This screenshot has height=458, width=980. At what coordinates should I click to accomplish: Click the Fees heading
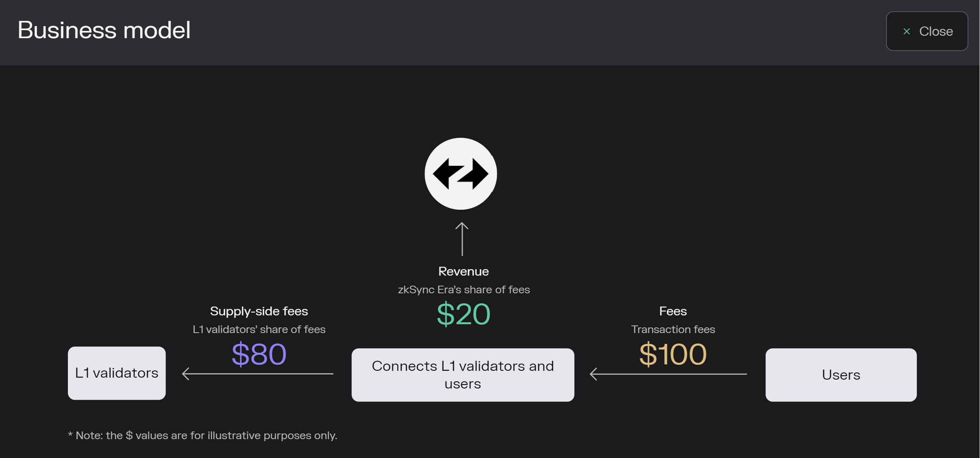673,311
